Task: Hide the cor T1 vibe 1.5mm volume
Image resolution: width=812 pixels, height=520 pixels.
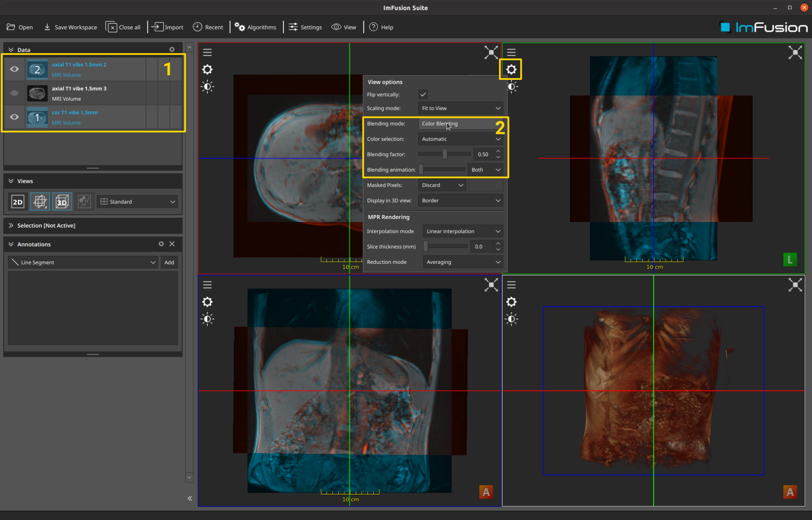Action: click(14, 117)
